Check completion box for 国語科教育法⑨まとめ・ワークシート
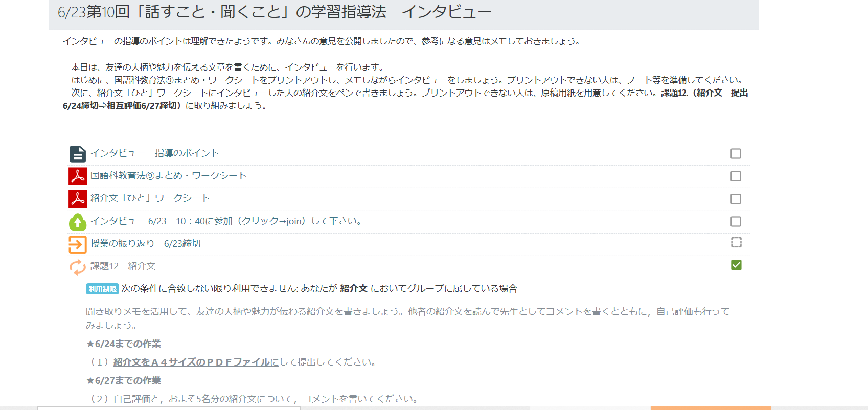Viewport: 868px width, 410px height. [736, 176]
